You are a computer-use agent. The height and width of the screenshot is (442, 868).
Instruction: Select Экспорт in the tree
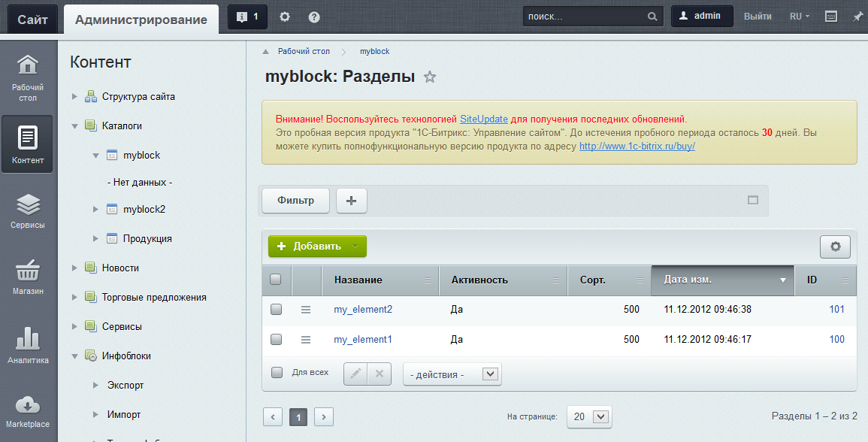pos(126,386)
